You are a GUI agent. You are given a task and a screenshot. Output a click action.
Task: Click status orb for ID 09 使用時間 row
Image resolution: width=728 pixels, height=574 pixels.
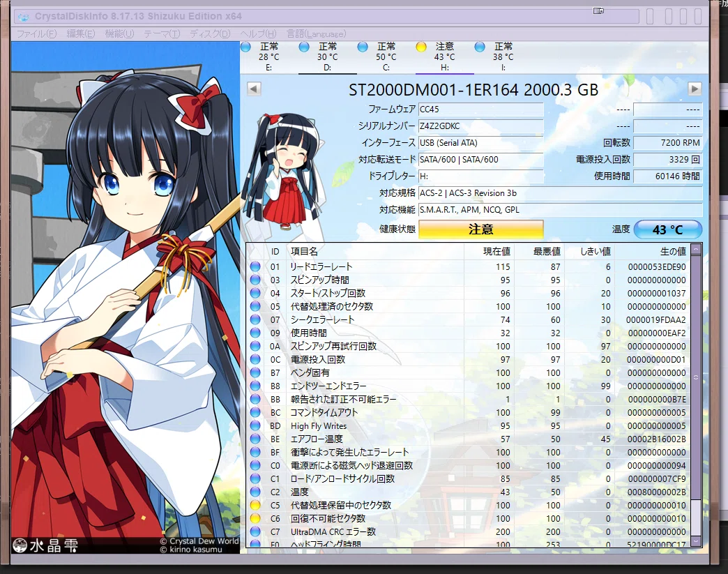(x=255, y=333)
